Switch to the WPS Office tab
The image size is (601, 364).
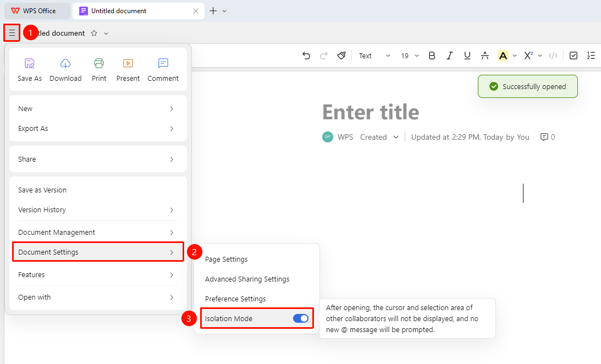click(x=37, y=11)
